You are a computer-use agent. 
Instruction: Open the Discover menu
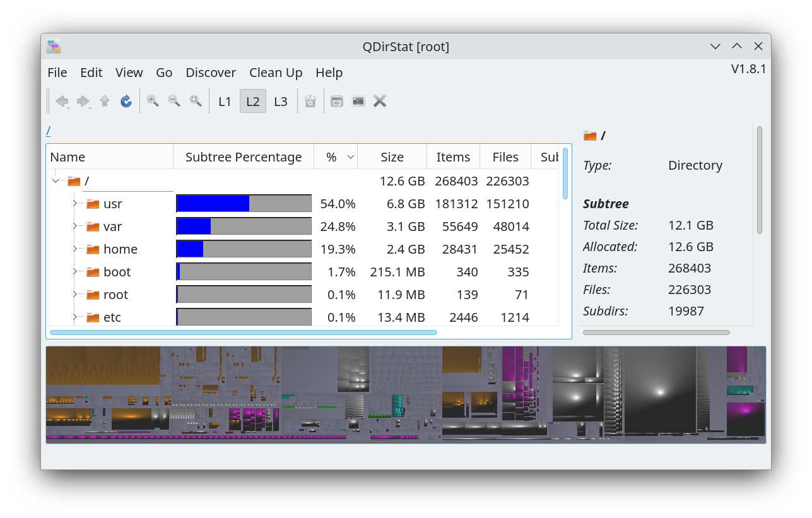pos(211,73)
